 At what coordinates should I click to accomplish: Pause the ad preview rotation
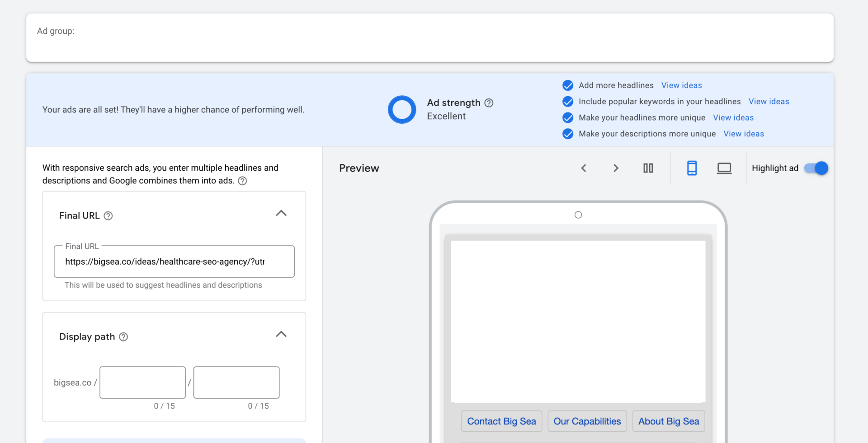point(648,168)
